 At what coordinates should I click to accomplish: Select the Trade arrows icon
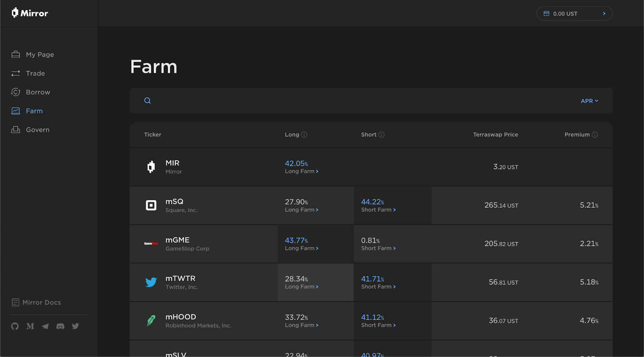[x=16, y=73]
